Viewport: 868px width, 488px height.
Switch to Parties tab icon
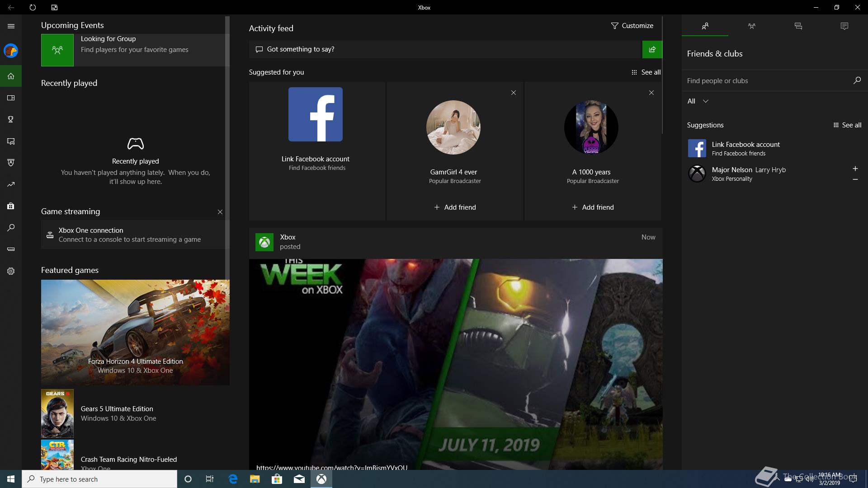(751, 26)
